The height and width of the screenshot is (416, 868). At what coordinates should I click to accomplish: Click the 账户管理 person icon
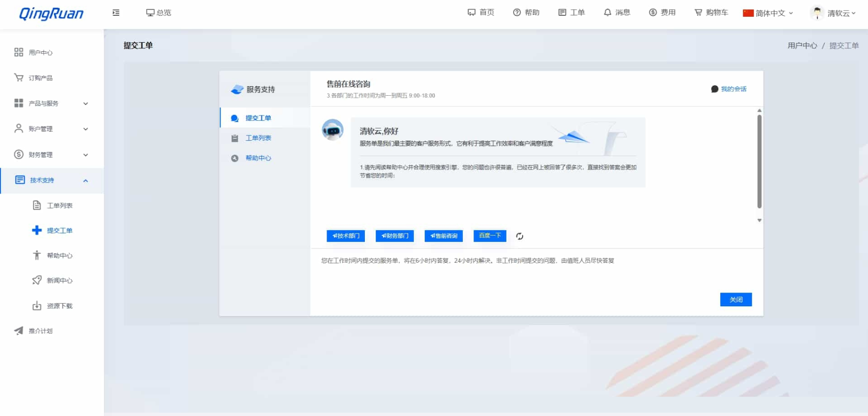[19, 128]
